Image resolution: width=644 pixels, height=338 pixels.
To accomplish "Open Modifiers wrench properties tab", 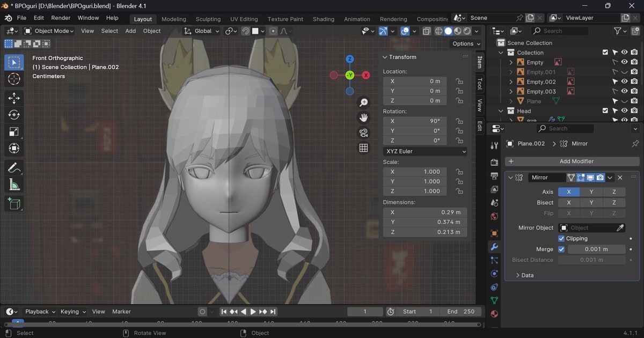I will coord(494,247).
